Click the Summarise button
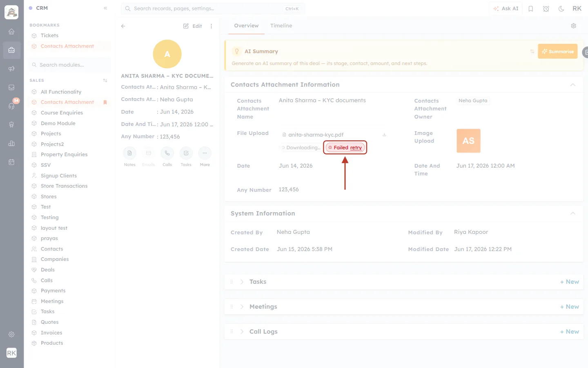The image size is (588, 368). (x=557, y=52)
